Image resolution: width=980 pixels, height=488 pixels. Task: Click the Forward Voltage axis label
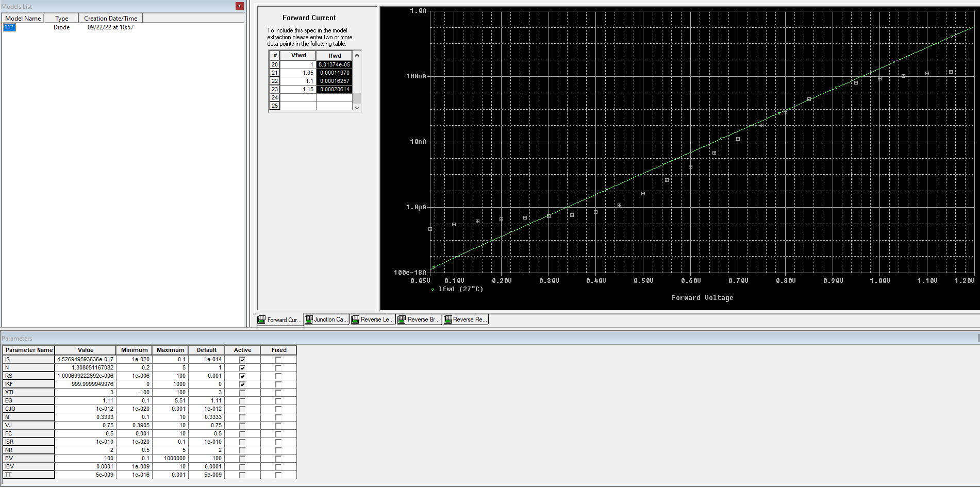[x=702, y=298]
